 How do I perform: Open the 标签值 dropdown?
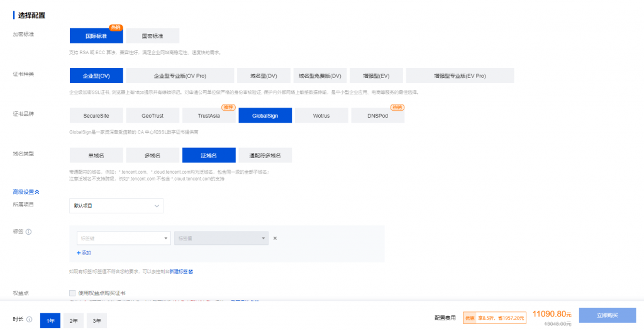(x=221, y=238)
